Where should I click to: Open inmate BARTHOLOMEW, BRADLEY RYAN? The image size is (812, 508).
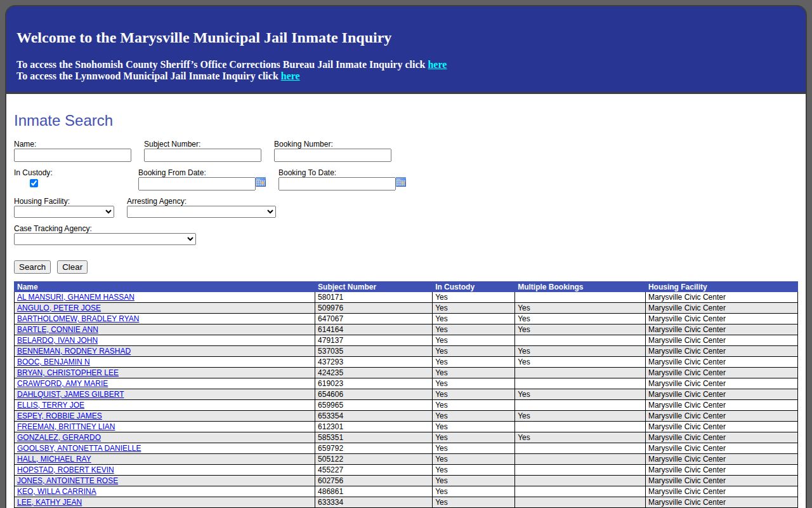78,319
